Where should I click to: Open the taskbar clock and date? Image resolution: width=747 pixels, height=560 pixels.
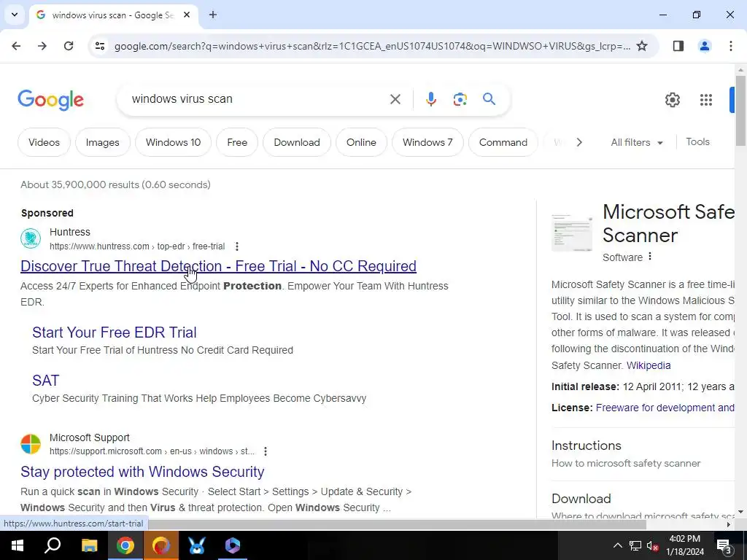tap(684, 545)
